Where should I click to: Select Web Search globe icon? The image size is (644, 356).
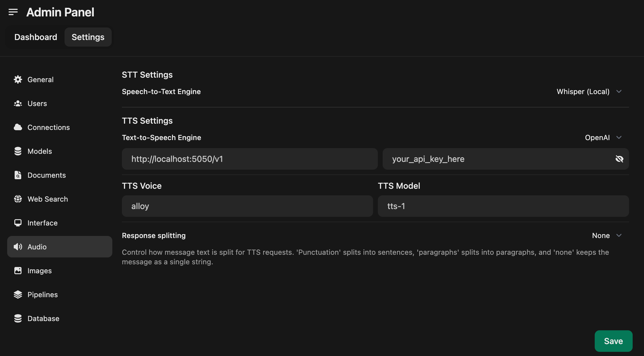[18, 199]
